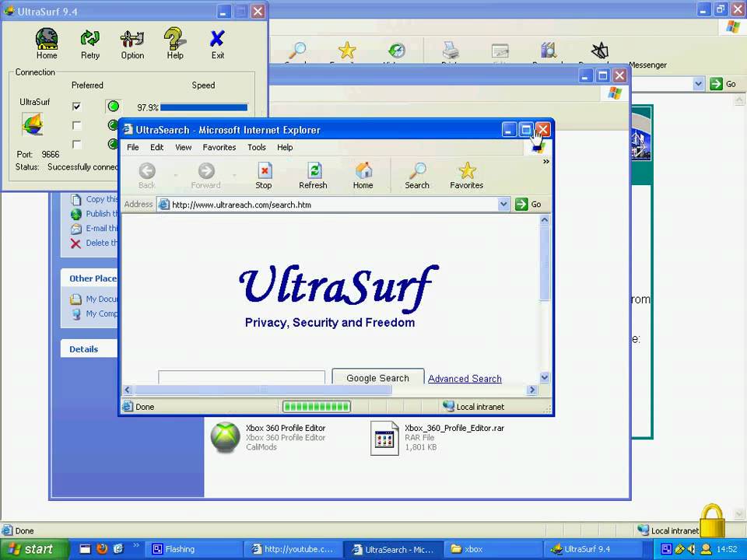
Task: Switch to Flashing taskbar button
Action: point(193,550)
